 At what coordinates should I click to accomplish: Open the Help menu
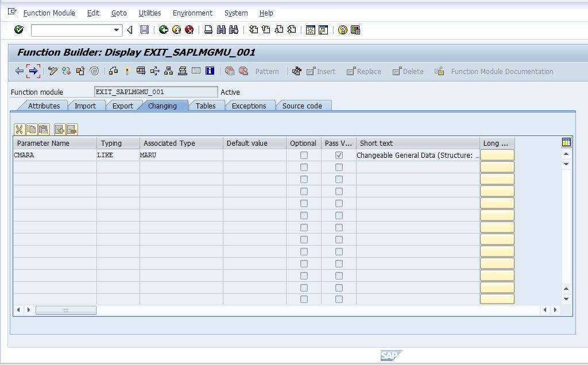266,13
